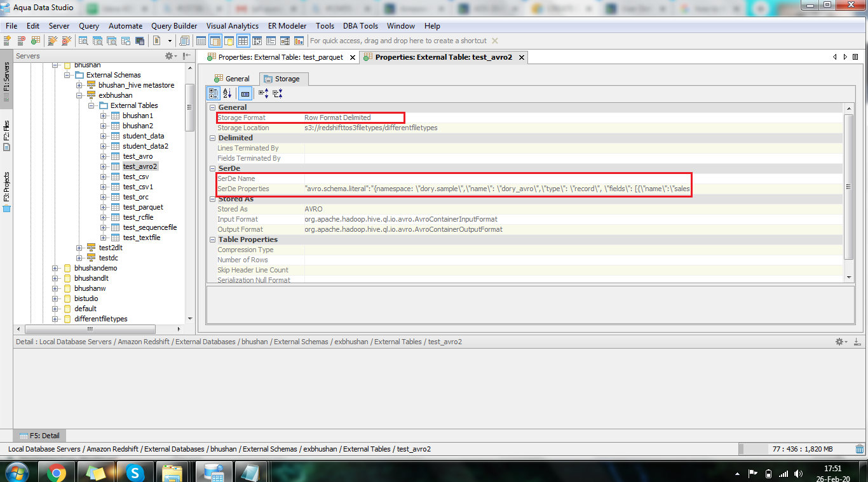This screenshot has width=868, height=482.
Task: Select the student_data2 table in tree
Action: coord(146,146)
